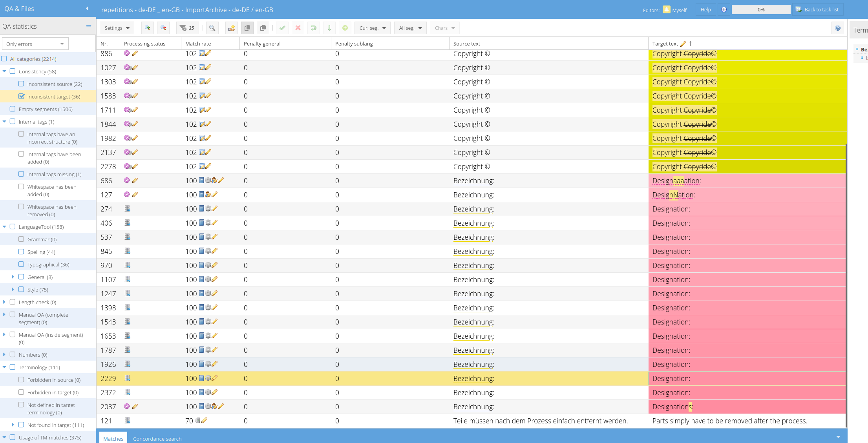Click the zoom out segments icon
Screen dimensions: 868x443
(163, 28)
